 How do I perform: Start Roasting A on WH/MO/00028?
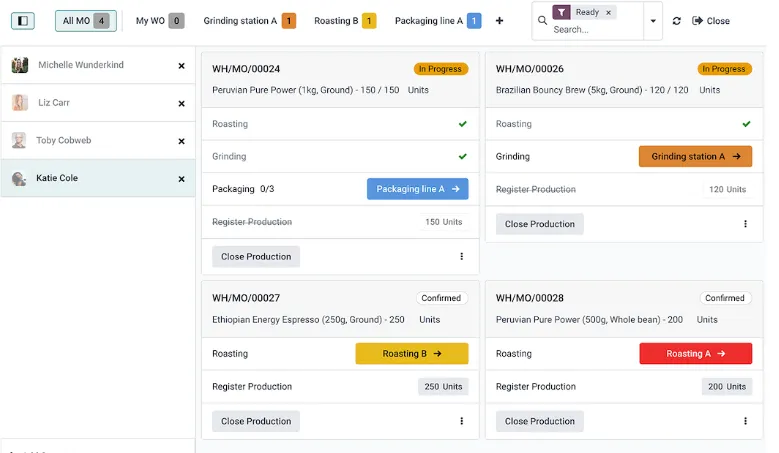pyautogui.click(x=695, y=354)
